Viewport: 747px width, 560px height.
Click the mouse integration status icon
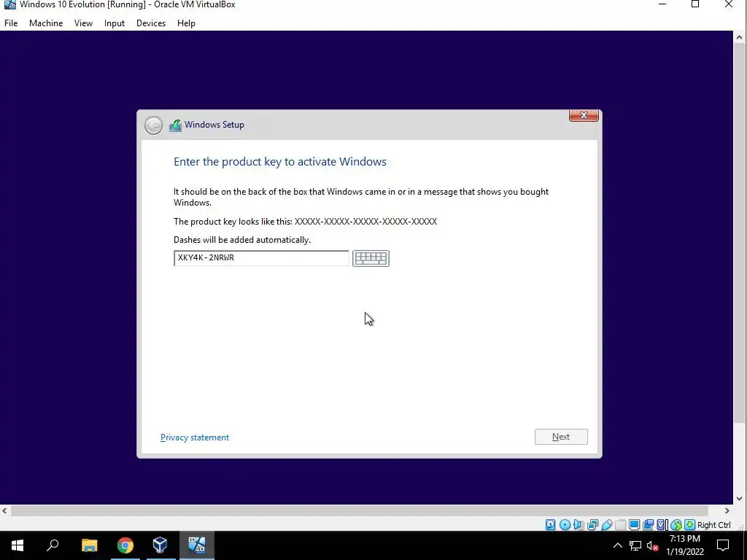click(676, 525)
